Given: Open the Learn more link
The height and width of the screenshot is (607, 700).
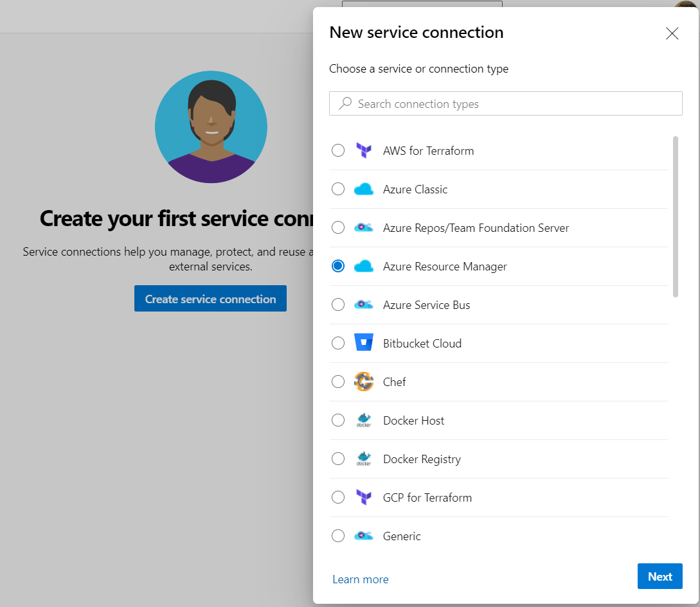Looking at the screenshot, I should (x=360, y=579).
